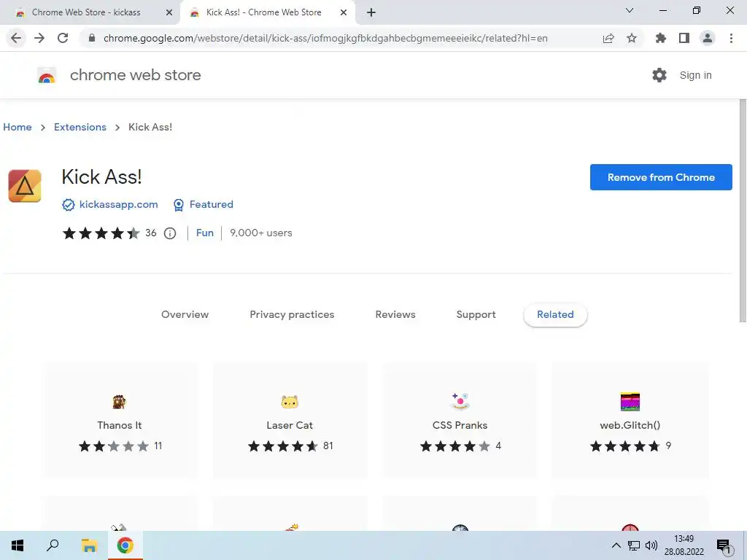Click the web.Glitch() title text
Image resolution: width=747 pixels, height=560 pixels.
click(x=630, y=425)
